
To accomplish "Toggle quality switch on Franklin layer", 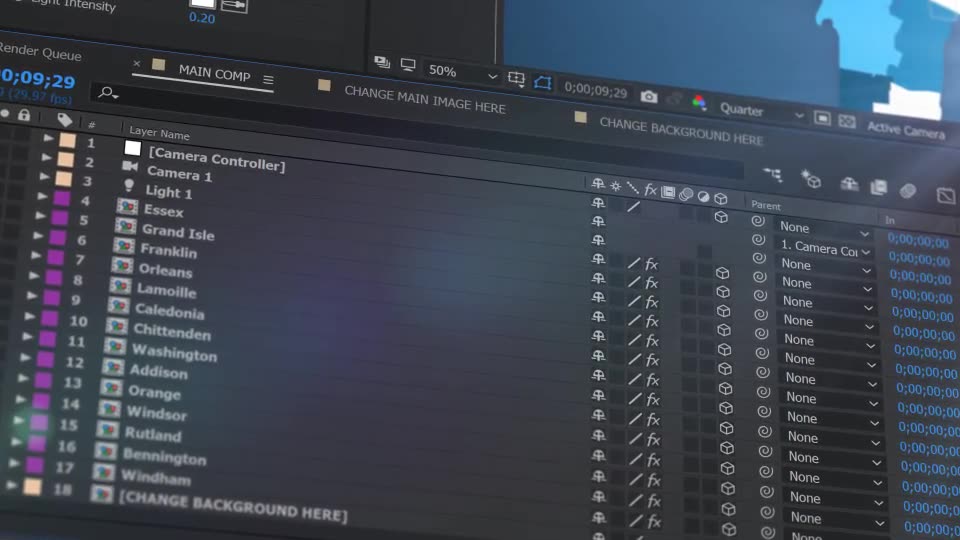I will 634,301.
